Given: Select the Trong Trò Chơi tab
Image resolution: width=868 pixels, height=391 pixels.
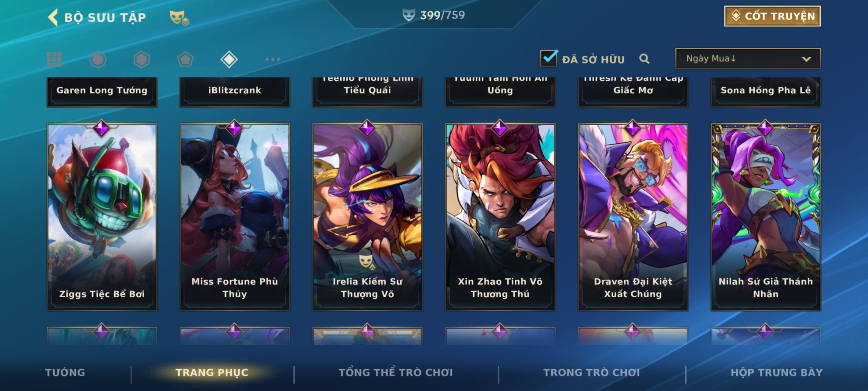Looking at the screenshot, I should pos(592,373).
